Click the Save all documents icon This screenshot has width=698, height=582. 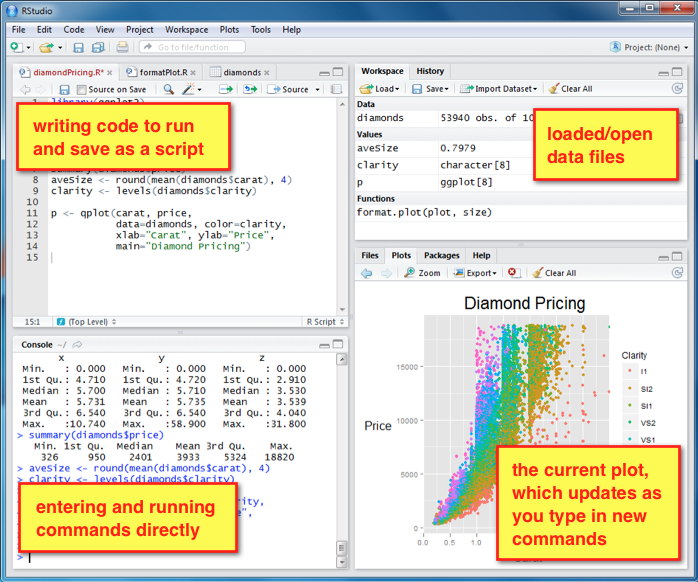click(98, 47)
